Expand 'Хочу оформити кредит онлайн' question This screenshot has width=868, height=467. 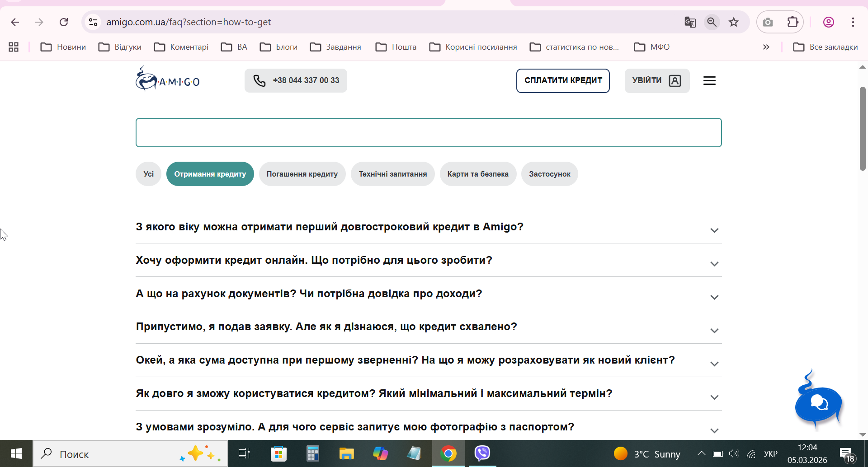429,260
